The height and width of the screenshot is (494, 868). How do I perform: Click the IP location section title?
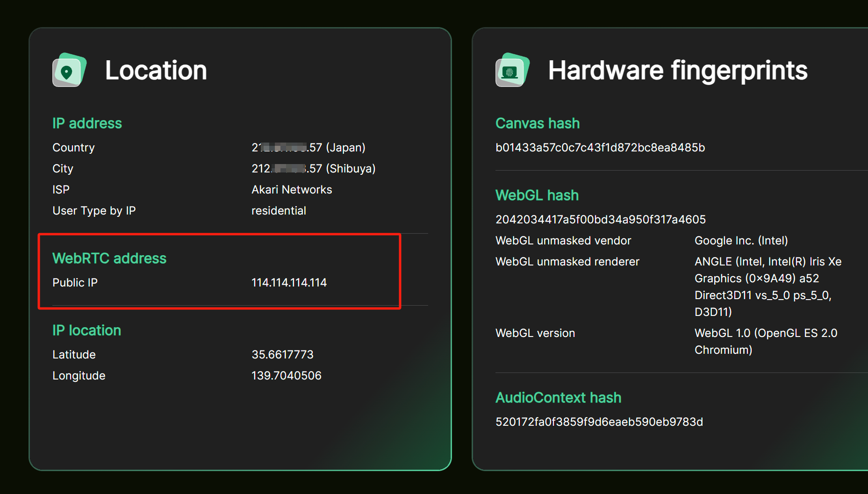tap(86, 330)
